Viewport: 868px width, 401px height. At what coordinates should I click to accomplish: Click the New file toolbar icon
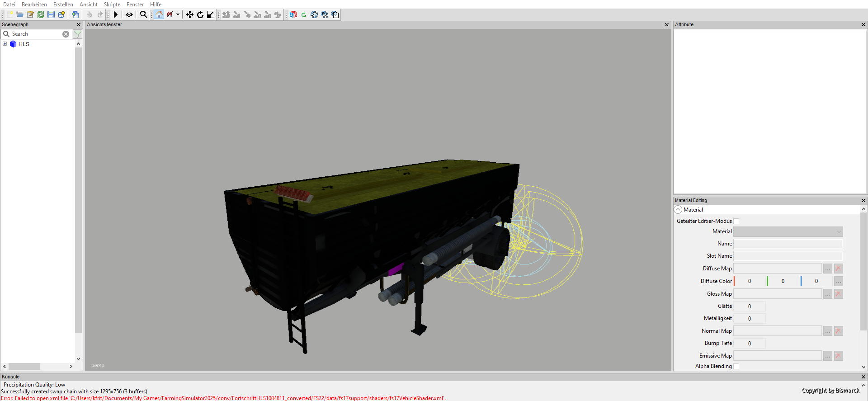(10, 14)
